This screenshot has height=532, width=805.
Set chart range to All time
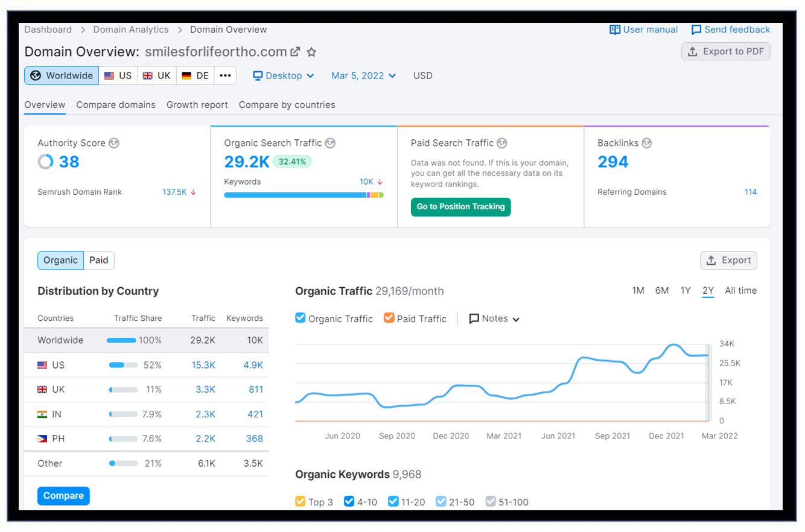[x=740, y=291]
